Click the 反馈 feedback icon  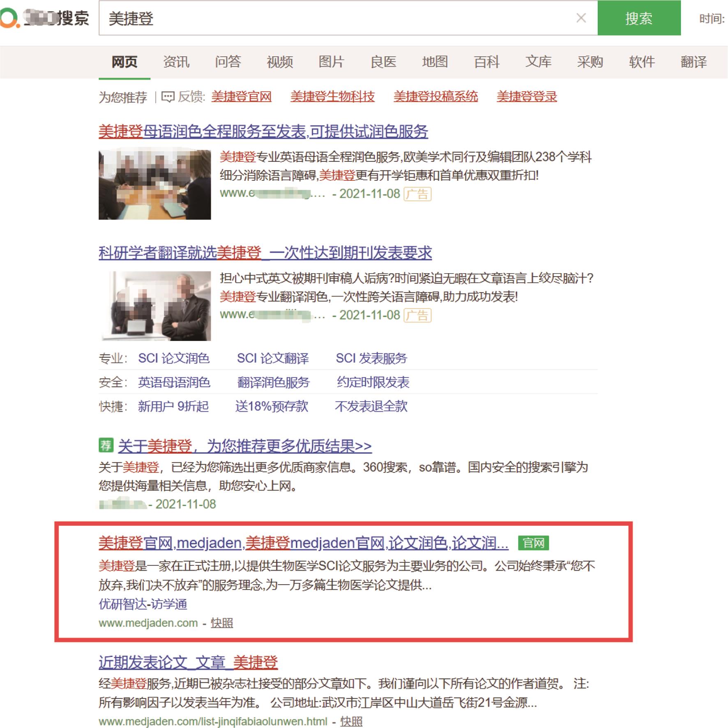point(168,97)
